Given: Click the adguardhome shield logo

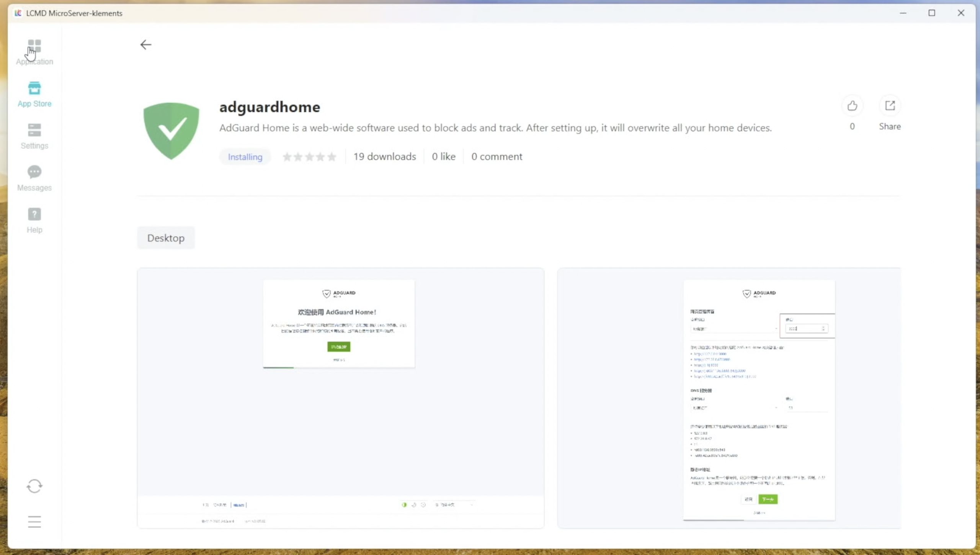Looking at the screenshot, I should coord(171,131).
